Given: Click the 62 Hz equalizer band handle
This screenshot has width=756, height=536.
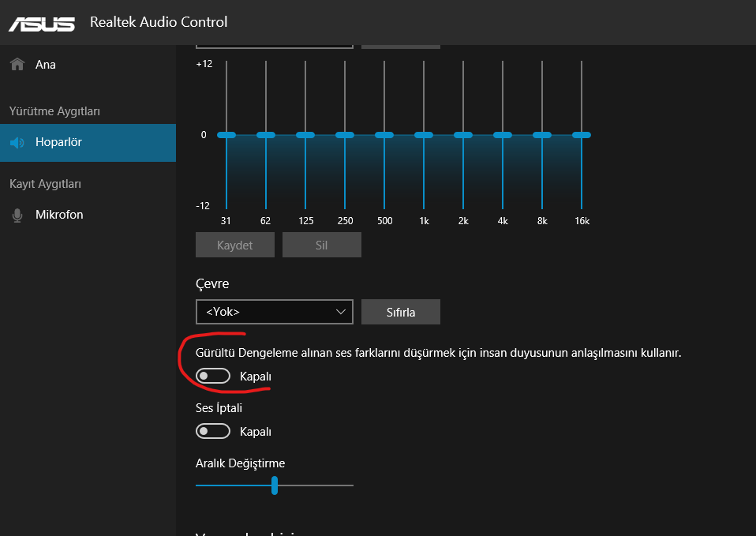Looking at the screenshot, I should point(266,135).
